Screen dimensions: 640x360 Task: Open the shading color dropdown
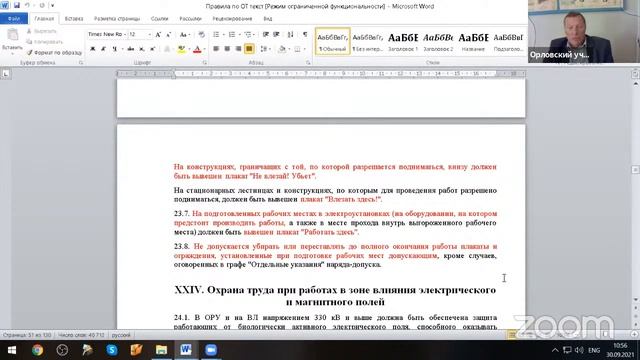(289, 49)
